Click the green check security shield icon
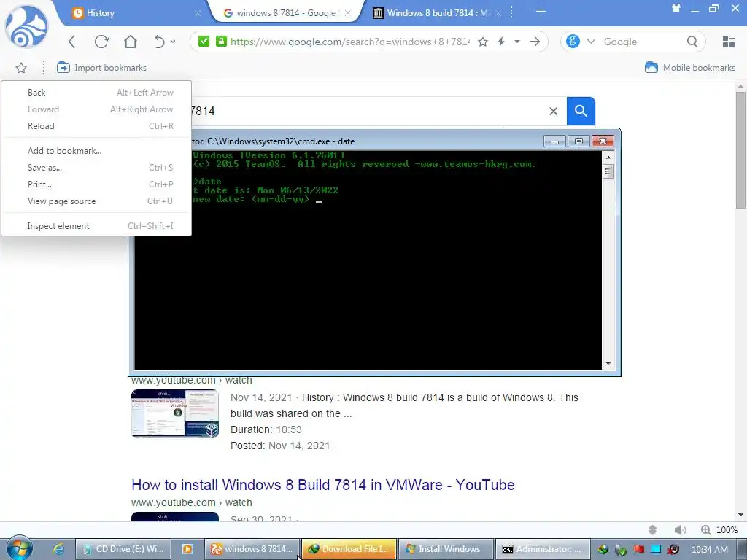Screen dimensions: 747x560 [x=204, y=42]
